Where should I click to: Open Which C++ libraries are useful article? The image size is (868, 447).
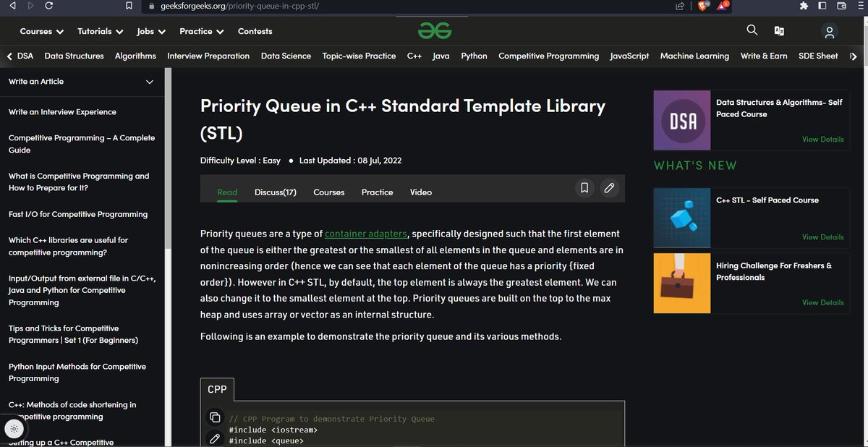68,246
